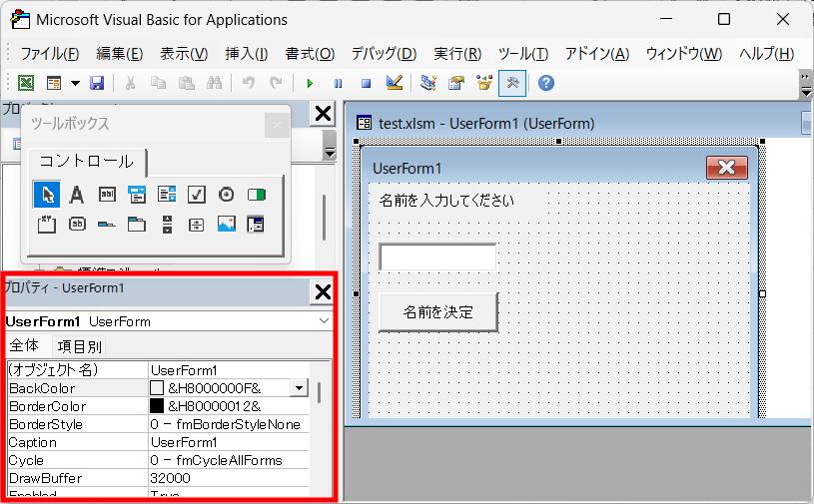Select the empty text box on UserForm1

437,257
